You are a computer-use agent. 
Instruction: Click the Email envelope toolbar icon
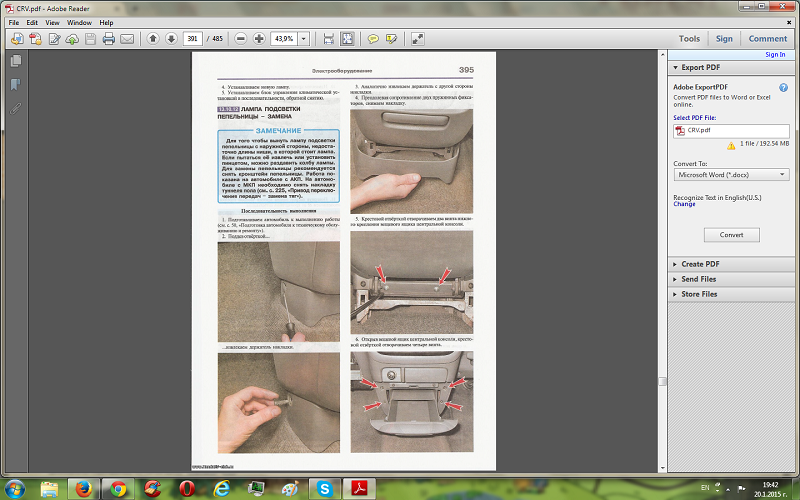127,39
